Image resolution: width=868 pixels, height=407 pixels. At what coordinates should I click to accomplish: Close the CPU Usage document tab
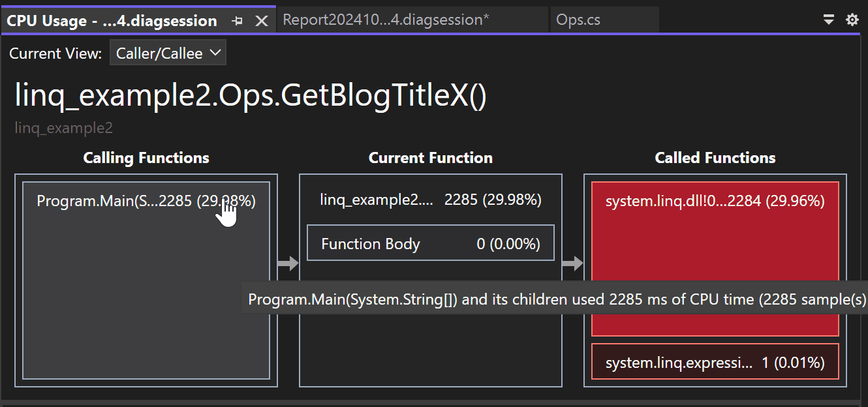pyautogui.click(x=261, y=20)
